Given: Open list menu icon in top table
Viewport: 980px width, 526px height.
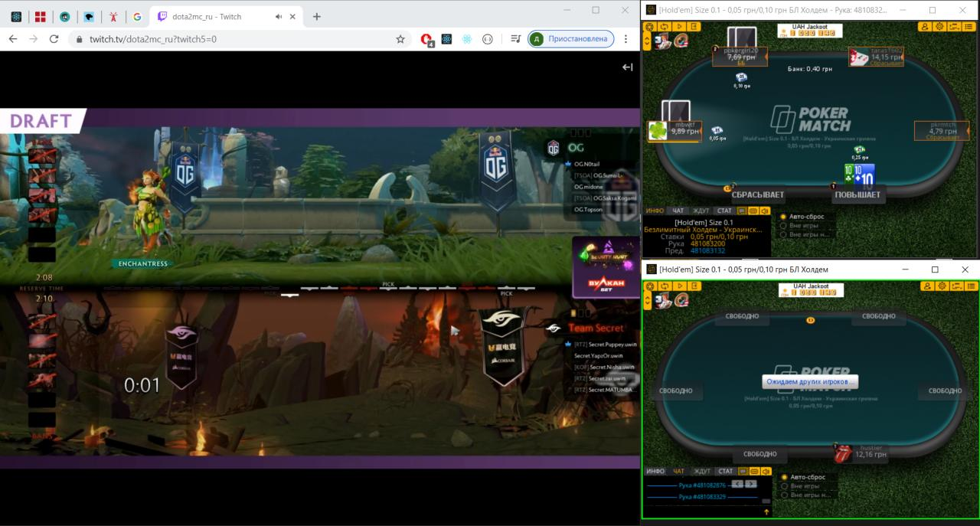Looking at the screenshot, I should click(969, 27).
